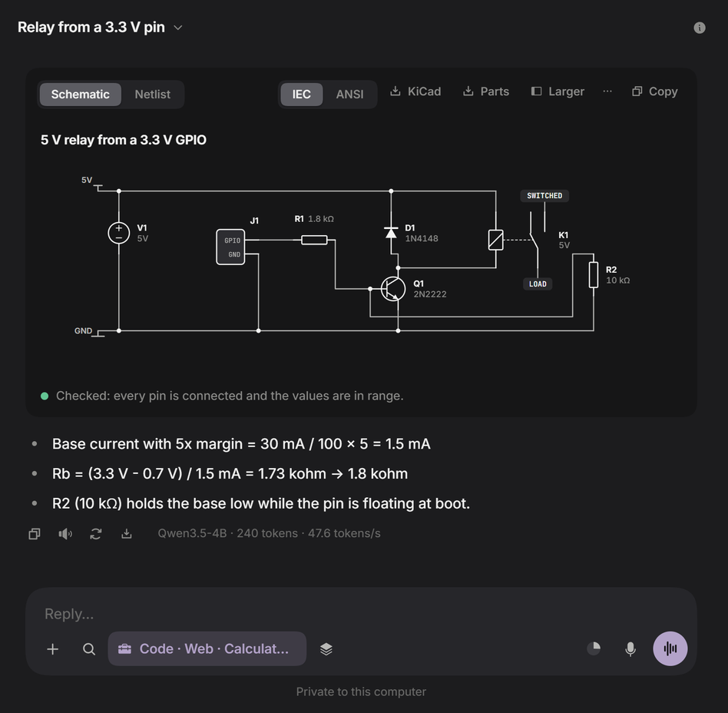Click the 'Checked: every pin is connected' status text
The height and width of the screenshot is (713, 728).
pyautogui.click(x=230, y=396)
